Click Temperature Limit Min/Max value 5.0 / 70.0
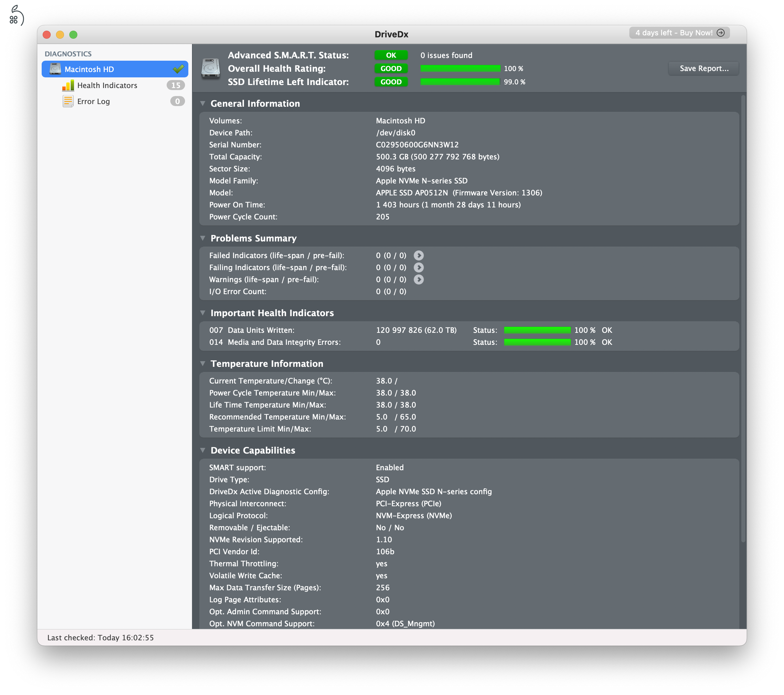This screenshot has width=784, height=695. point(395,429)
